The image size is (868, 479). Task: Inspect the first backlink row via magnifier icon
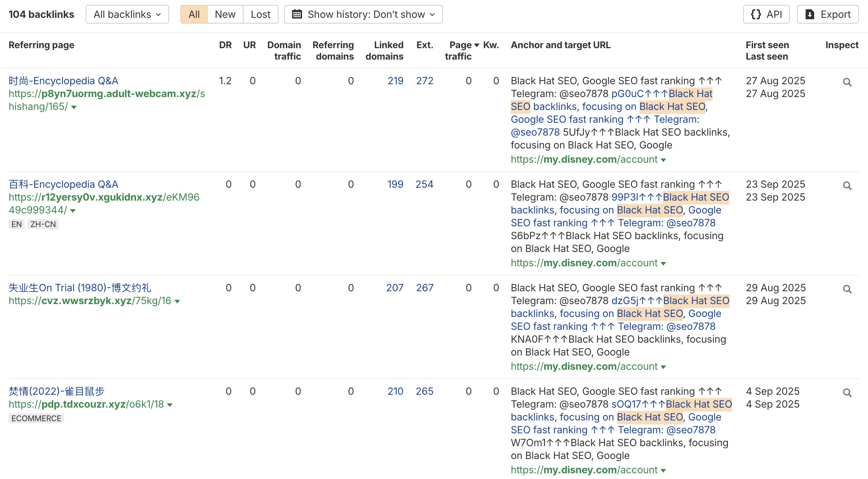point(847,82)
